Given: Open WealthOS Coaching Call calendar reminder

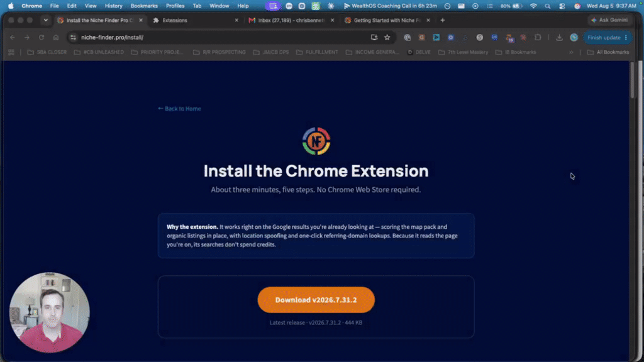Looking at the screenshot, I should pos(390,6).
